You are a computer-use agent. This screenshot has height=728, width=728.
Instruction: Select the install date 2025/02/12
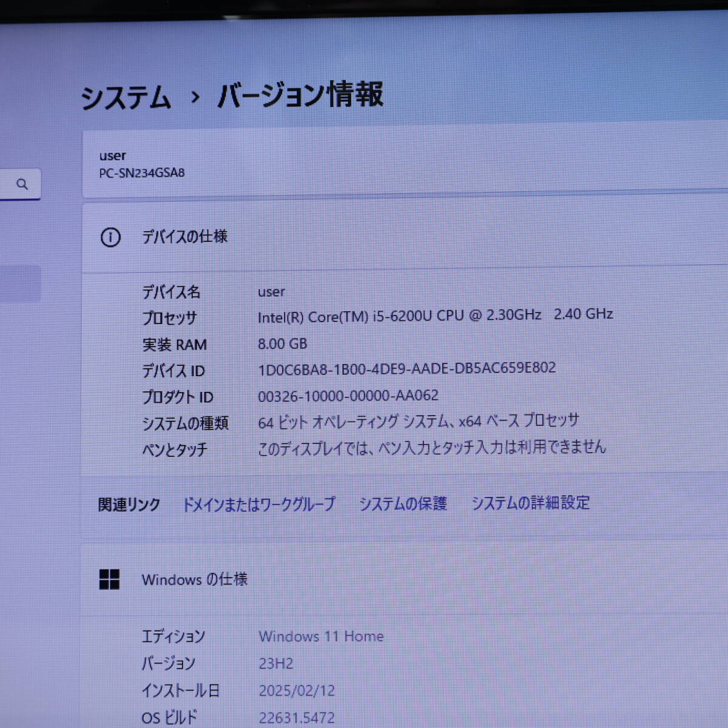[x=297, y=690]
